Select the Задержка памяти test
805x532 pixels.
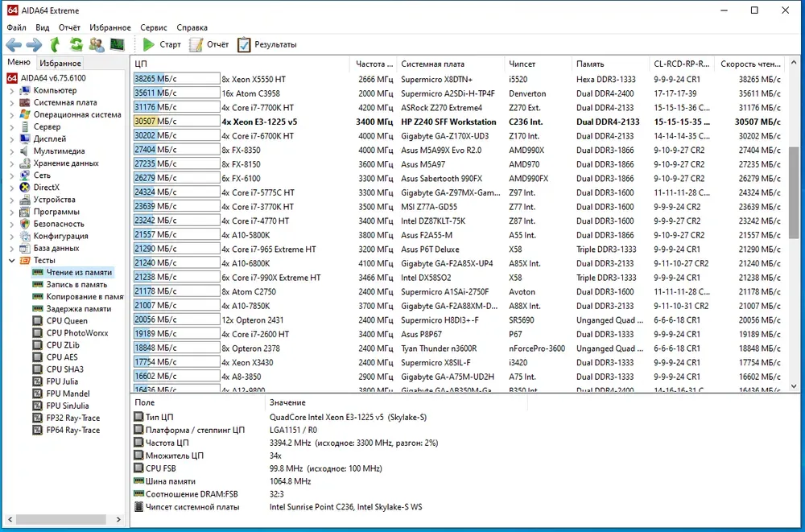click(78, 309)
